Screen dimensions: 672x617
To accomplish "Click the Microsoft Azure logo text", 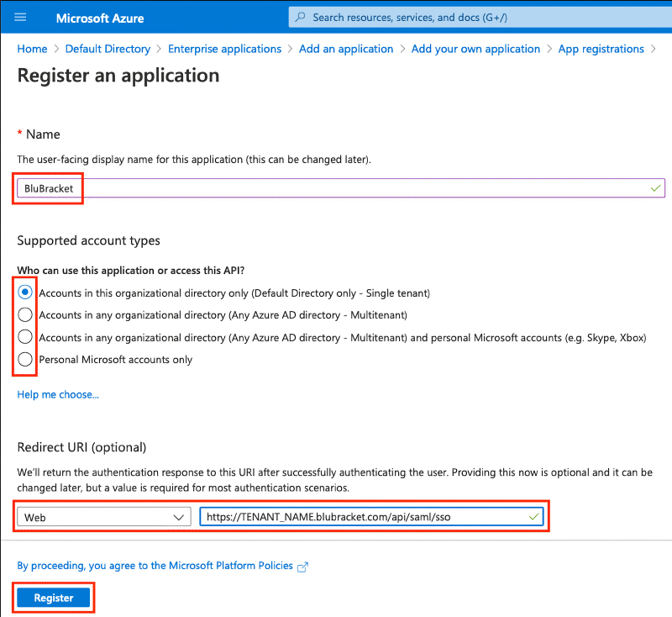I will coord(100,18).
